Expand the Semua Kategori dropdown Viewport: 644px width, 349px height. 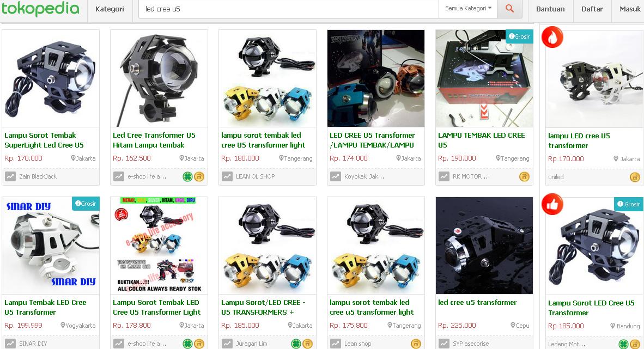[468, 9]
